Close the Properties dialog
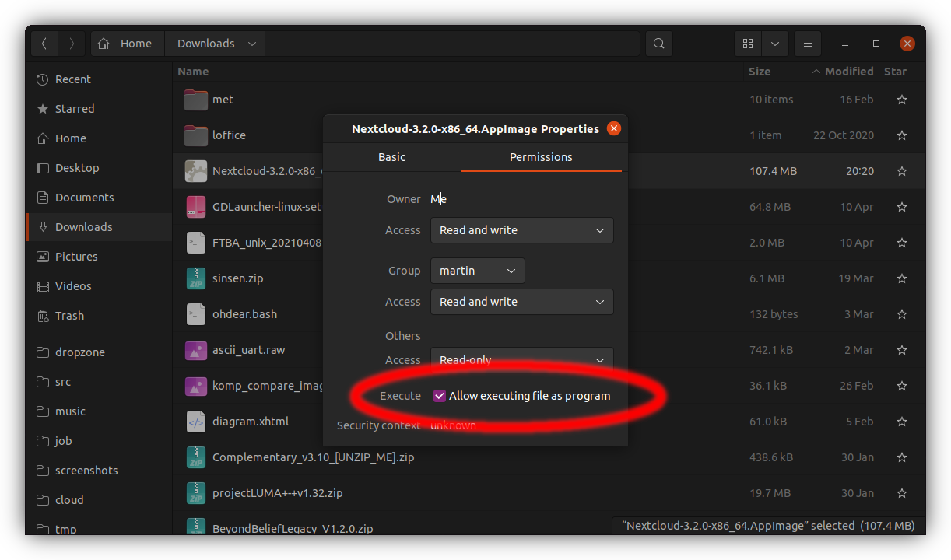This screenshot has height=560, width=951. click(614, 129)
